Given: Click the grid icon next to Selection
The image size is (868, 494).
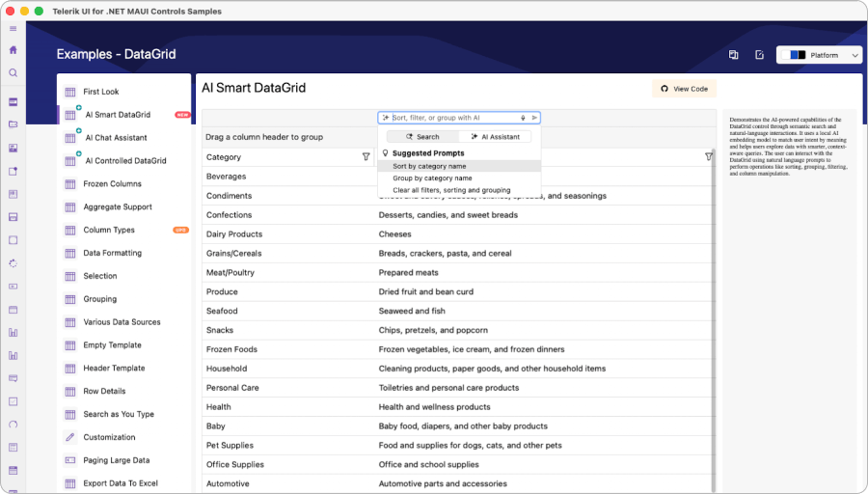Looking at the screenshot, I should (x=70, y=276).
